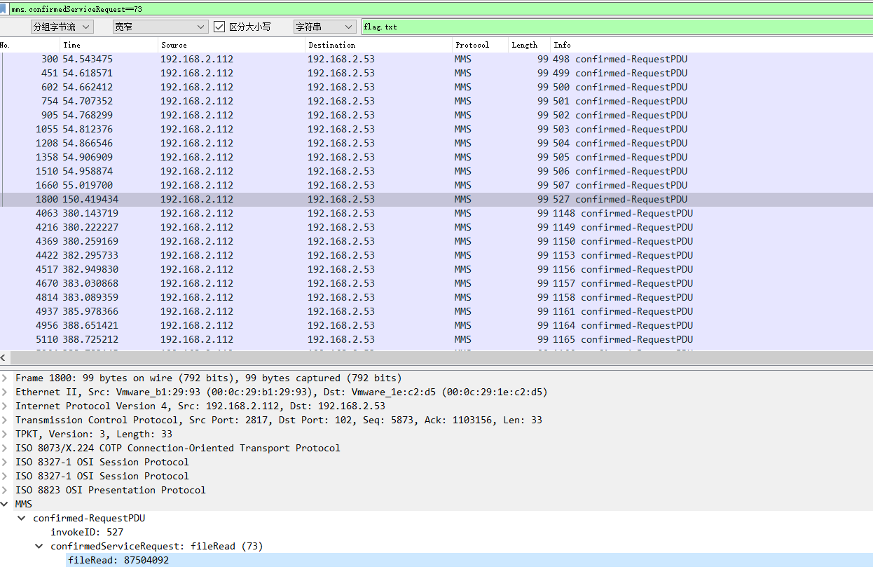The width and height of the screenshot is (873, 588).
Task: Expand ISO 8073/X.224 COTP row
Action: click(x=5, y=448)
